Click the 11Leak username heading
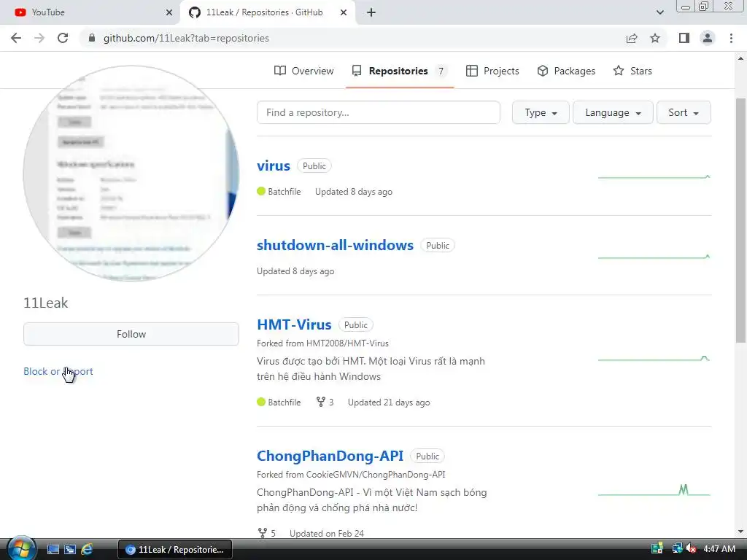Screen dimensions: 747x560 pyautogui.click(x=46, y=303)
